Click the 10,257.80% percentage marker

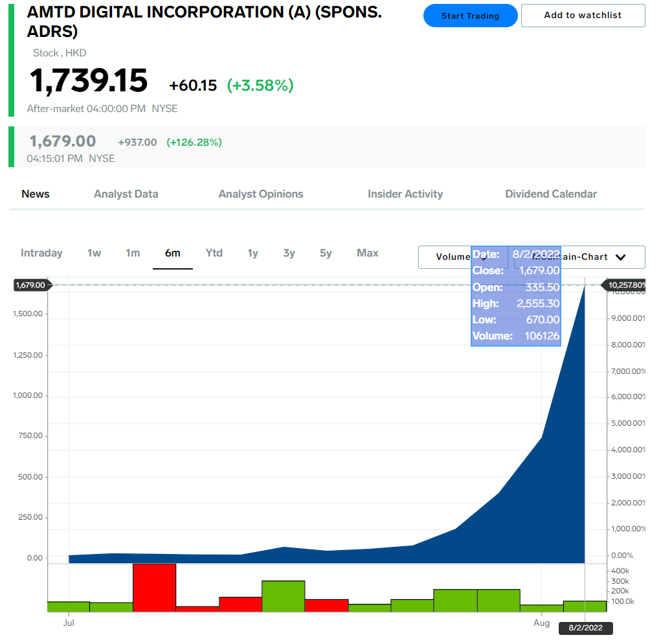pos(627,284)
